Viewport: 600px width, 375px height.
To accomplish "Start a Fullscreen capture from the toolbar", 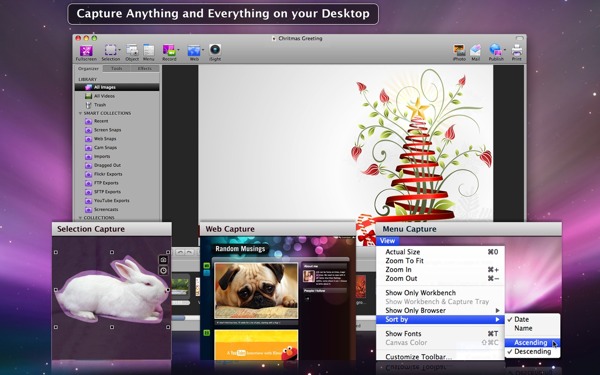I will tap(86, 53).
